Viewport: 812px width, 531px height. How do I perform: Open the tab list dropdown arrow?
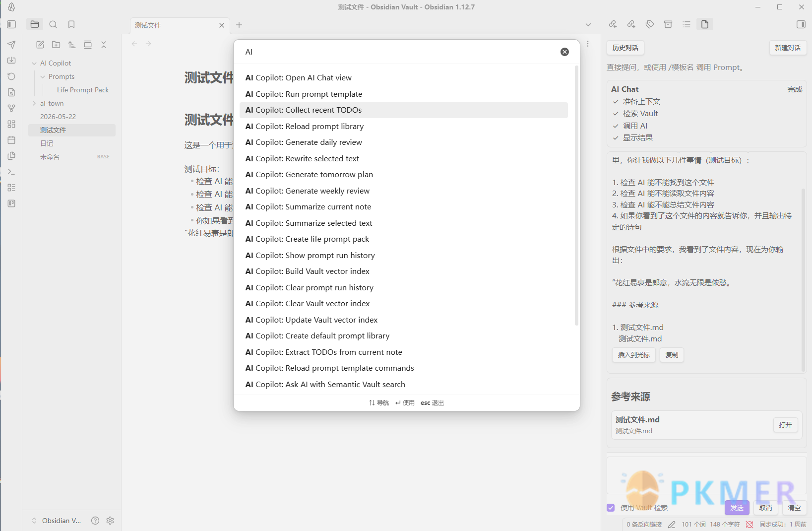point(588,24)
